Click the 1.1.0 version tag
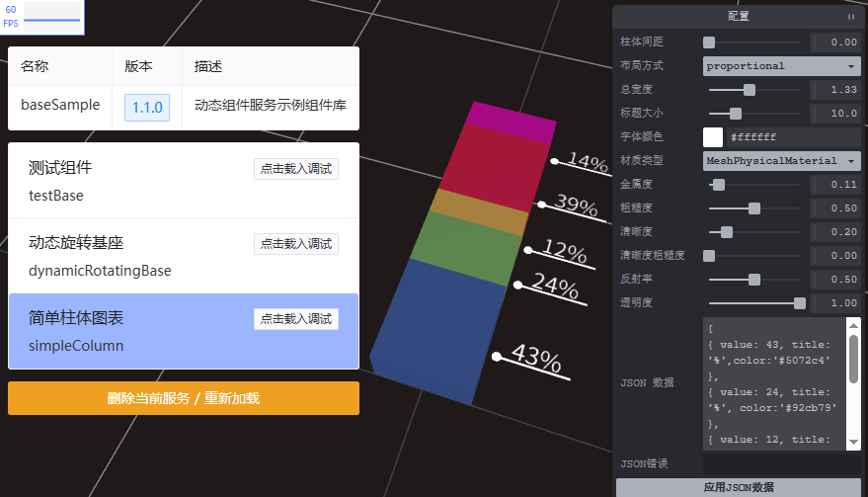The height and width of the screenshot is (497, 868). pos(147,108)
